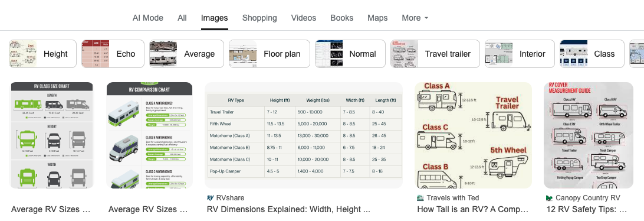Open 'How Tall is an RV?' result
644x221 pixels.
pyautogui.click(x=473, y=209)
